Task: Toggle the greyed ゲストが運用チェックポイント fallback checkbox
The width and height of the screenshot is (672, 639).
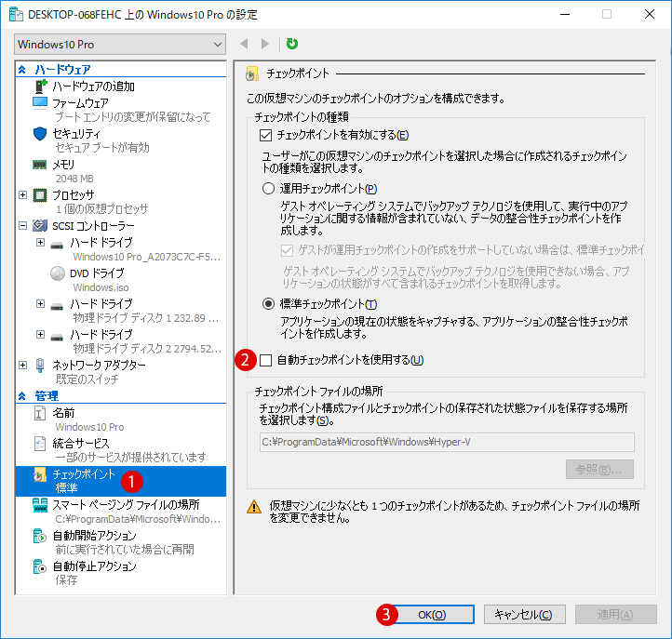Action: pos(287,250)
